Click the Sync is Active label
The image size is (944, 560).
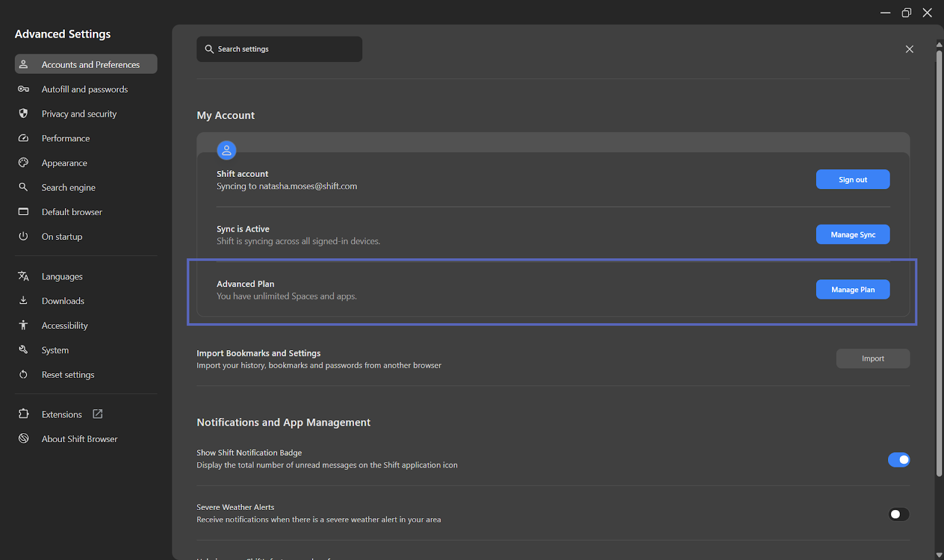[243, 229]
